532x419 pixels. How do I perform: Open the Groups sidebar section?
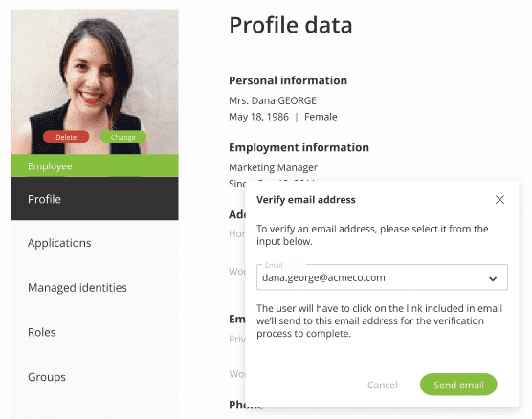(x=47, y=377)
